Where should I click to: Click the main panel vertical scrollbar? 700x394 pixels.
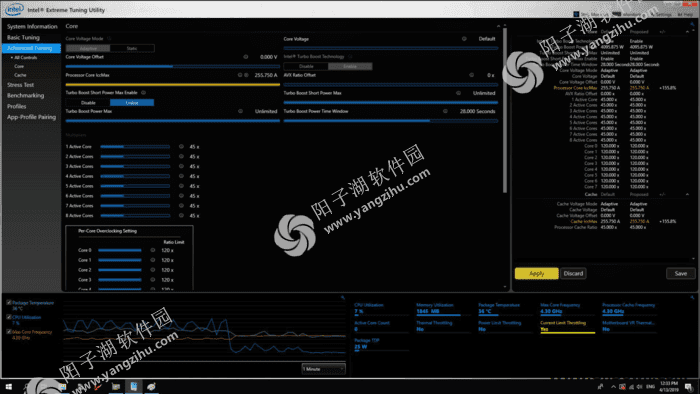505,111
